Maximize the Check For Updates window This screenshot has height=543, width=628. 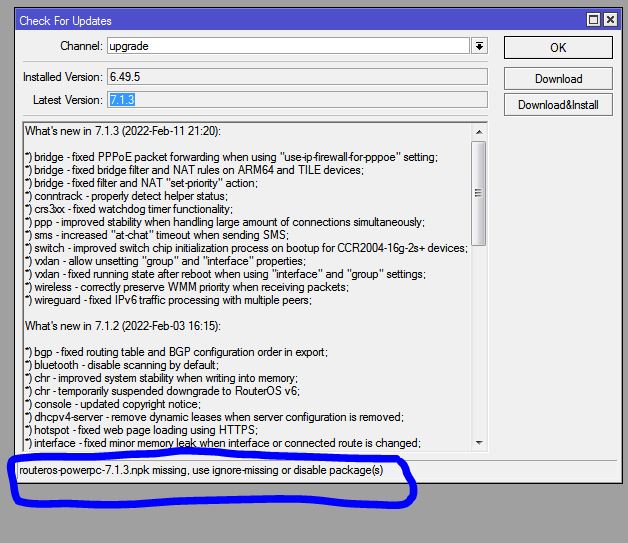pos(593,20)
